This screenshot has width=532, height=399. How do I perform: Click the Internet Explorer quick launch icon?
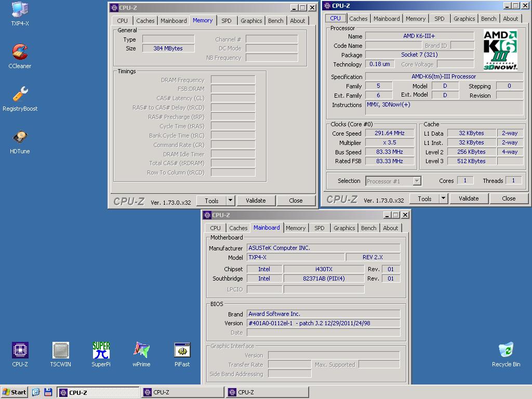point(36,392)
